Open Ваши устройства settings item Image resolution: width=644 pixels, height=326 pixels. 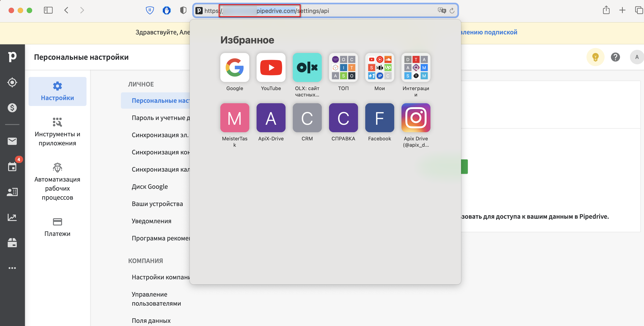(157, 204)
